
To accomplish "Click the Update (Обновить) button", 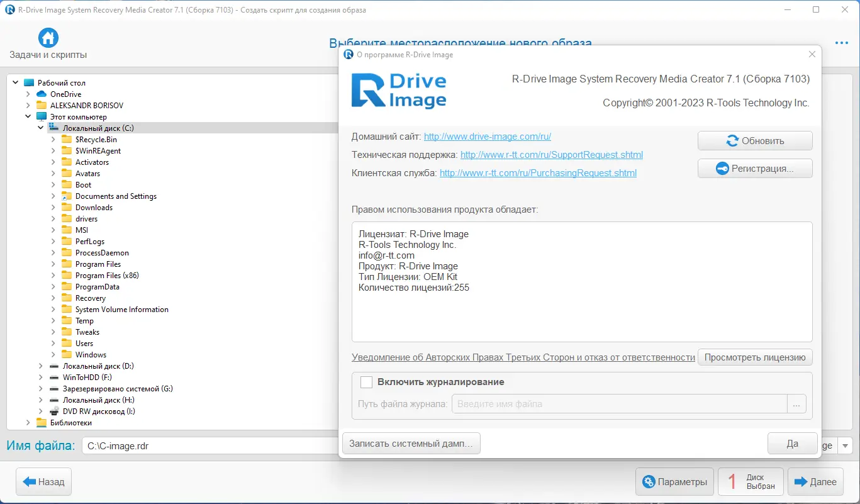I will click(755, 141).
